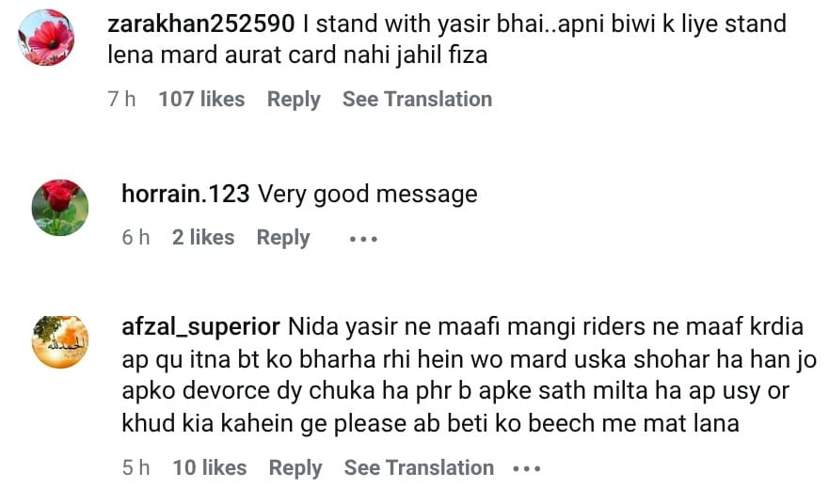Click the 7 h timestamp
The width and height of the screenshot is (829, 504).
[x=121, y=99]
